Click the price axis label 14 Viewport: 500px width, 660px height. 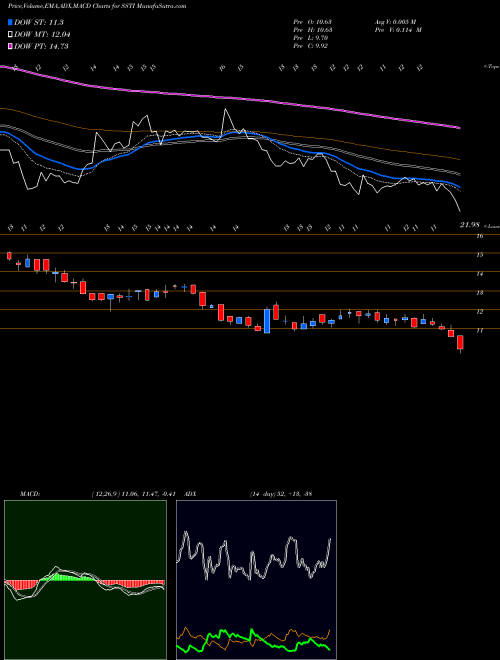(x=480, y=274)
